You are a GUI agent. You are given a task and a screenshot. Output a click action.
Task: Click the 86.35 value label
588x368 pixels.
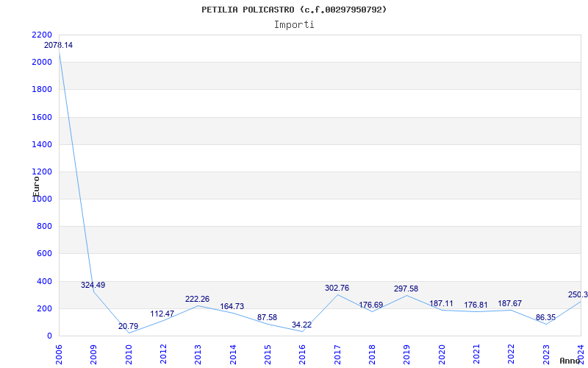coord(545,318)
